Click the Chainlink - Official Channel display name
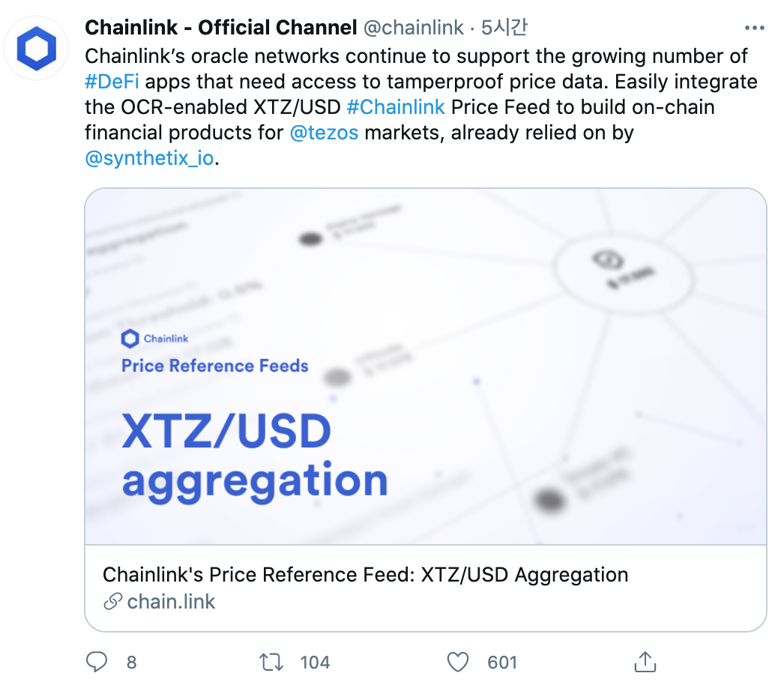Viewport: 784px width, 688px height. tap(220, 27)
